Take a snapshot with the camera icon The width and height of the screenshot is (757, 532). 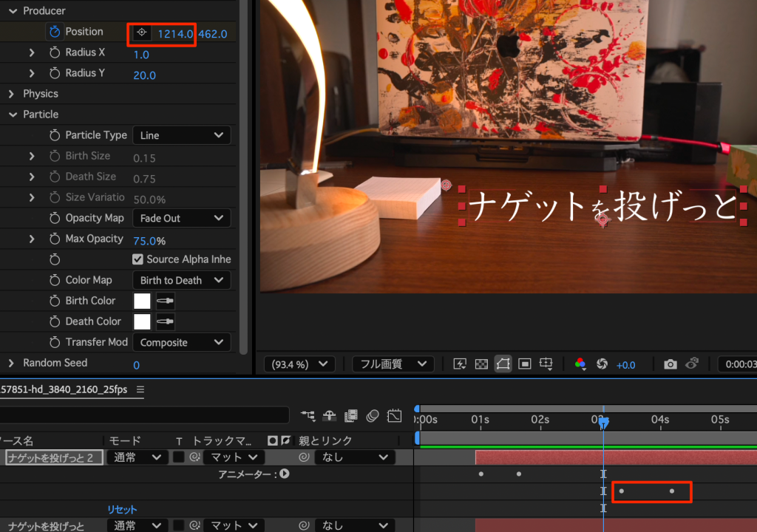pyautogui.click(x=670, y=364)
